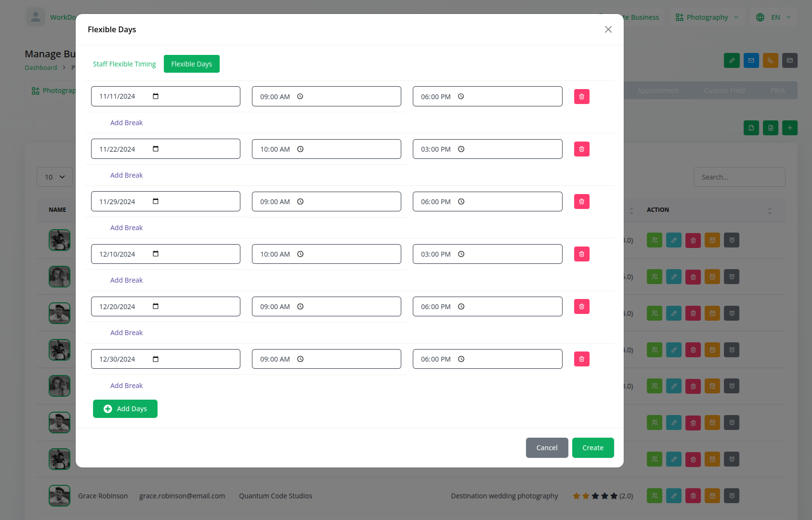Click the green link icon in header
The image size is (812, 520).
pos(732,61)
